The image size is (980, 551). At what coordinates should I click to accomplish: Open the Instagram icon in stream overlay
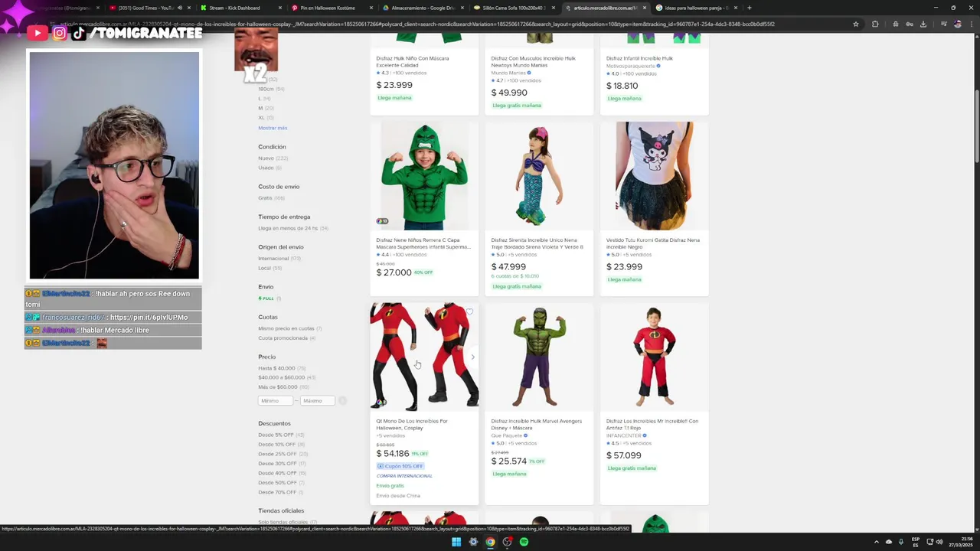tap(59, 33)
